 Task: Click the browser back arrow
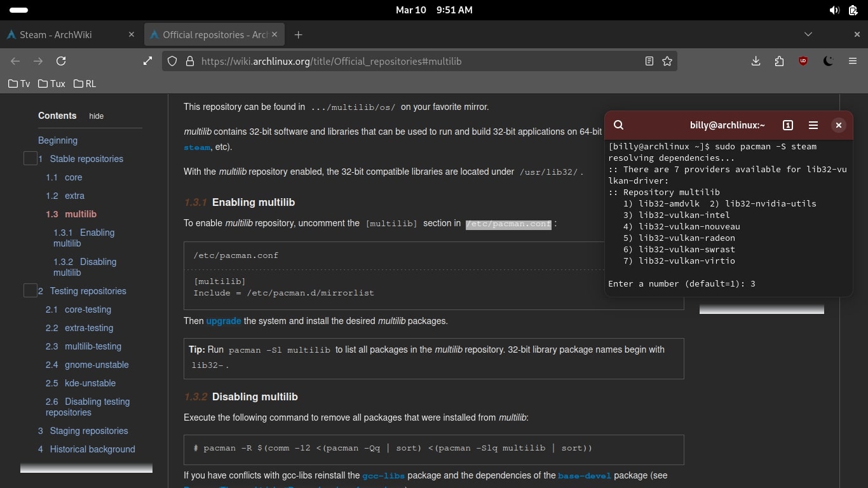point(15,61)
